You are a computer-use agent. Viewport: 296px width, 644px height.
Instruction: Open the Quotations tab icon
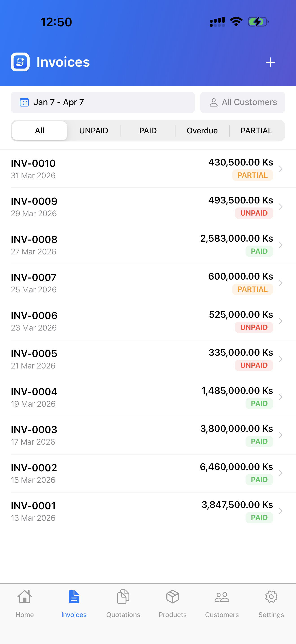[123, 597]
